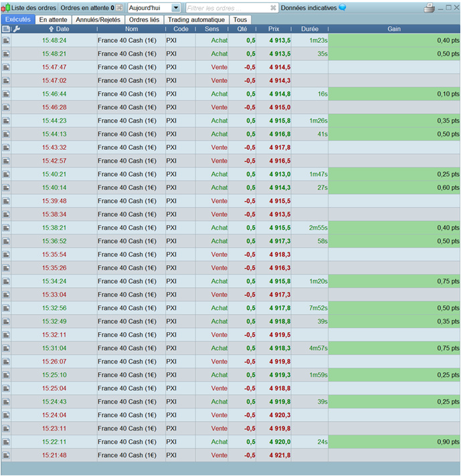Viewport: 463px width, 476px height.
Task: Click the Données indicatives label
Action: point(308,8)
